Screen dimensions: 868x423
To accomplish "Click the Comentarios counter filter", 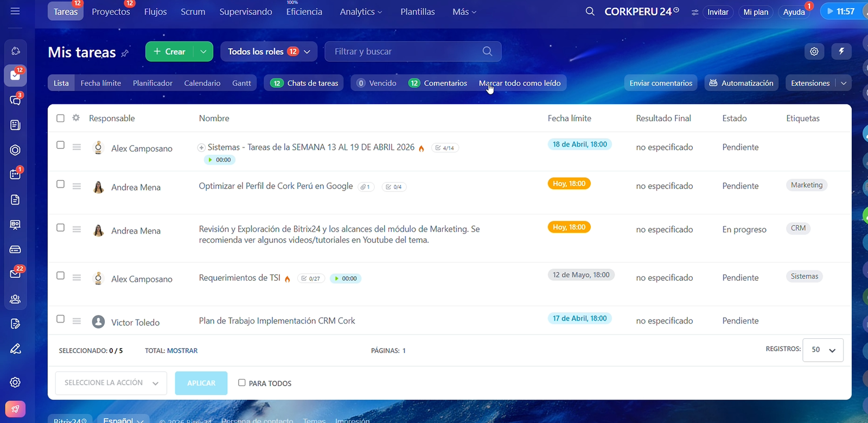I will [438, 83].
